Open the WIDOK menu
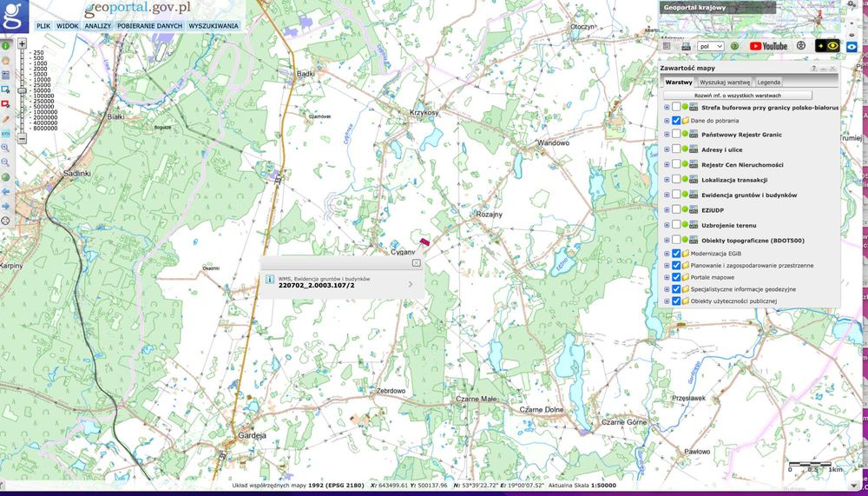 (68, 25)
